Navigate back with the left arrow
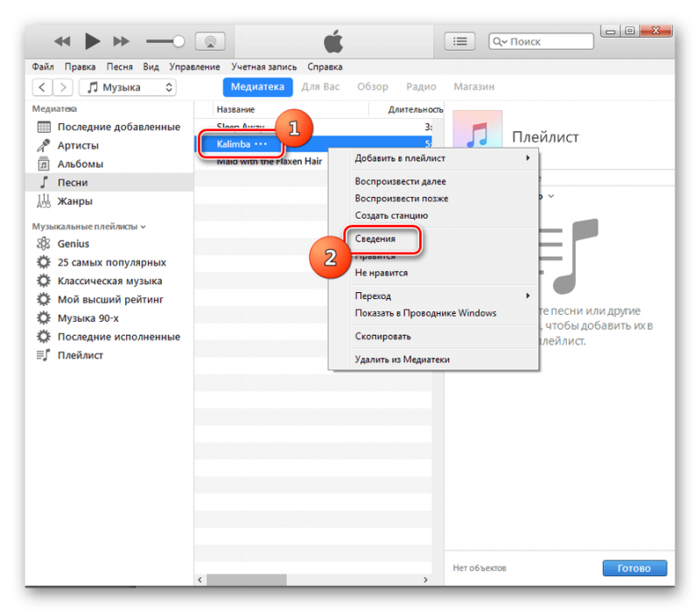 [x=41, y=87]
